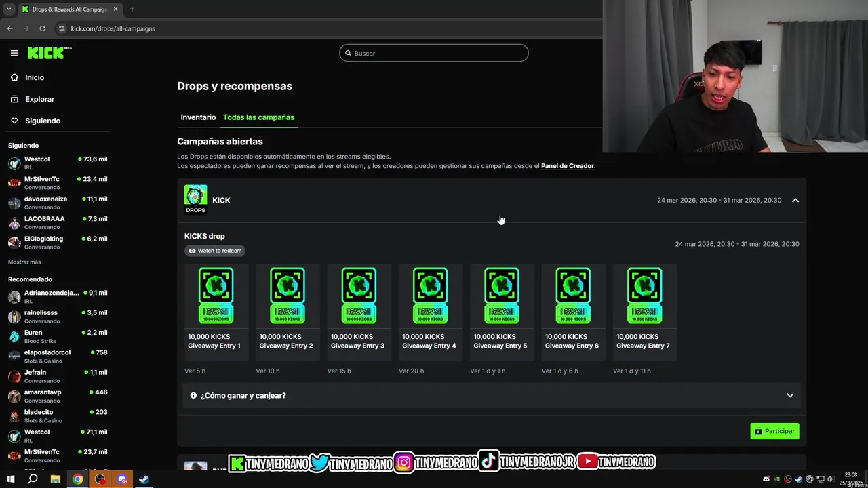Open Westcol channel with 73,6 mil viewers
The height and width of the screenshot is (488, 868).
tap(57, 163)
